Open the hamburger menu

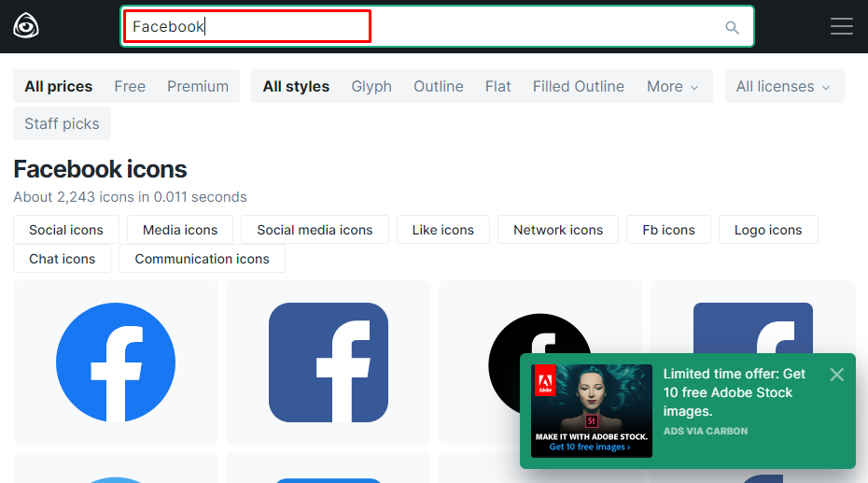pos(842,26)
